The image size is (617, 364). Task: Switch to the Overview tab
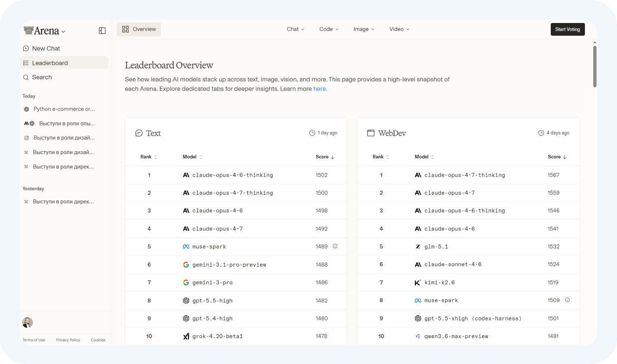[139, 29]
